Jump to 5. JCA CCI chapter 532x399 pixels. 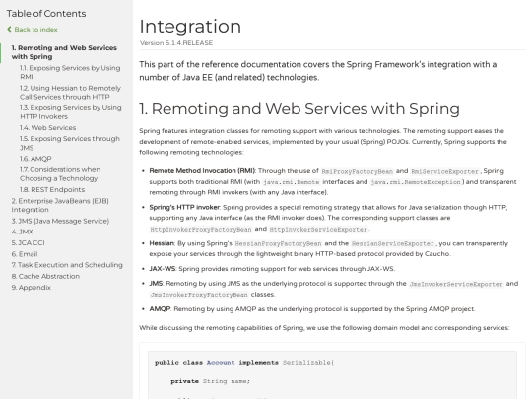pos(28,243)
